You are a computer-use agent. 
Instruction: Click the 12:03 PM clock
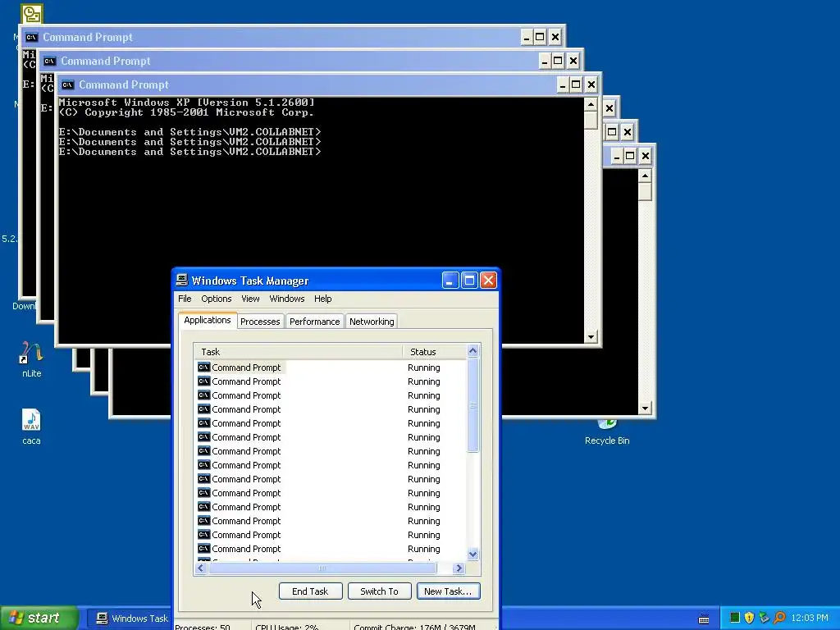pos(810,619)
